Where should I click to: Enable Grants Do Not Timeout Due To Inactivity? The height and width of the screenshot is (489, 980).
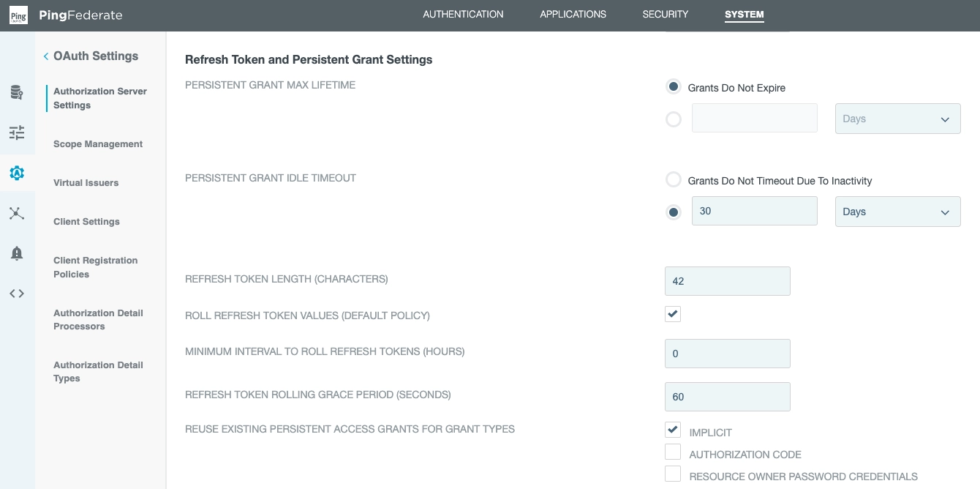click(x=674, y=180)
